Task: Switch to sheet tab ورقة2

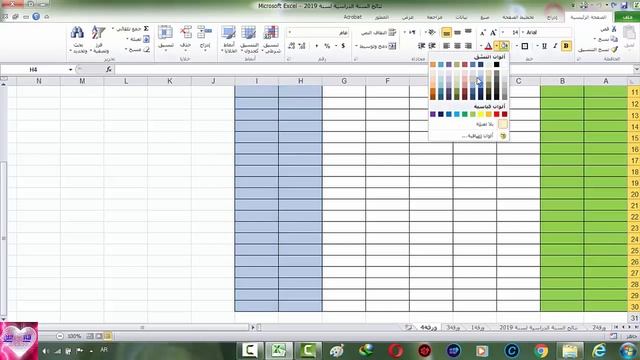Action: [599, 327]
